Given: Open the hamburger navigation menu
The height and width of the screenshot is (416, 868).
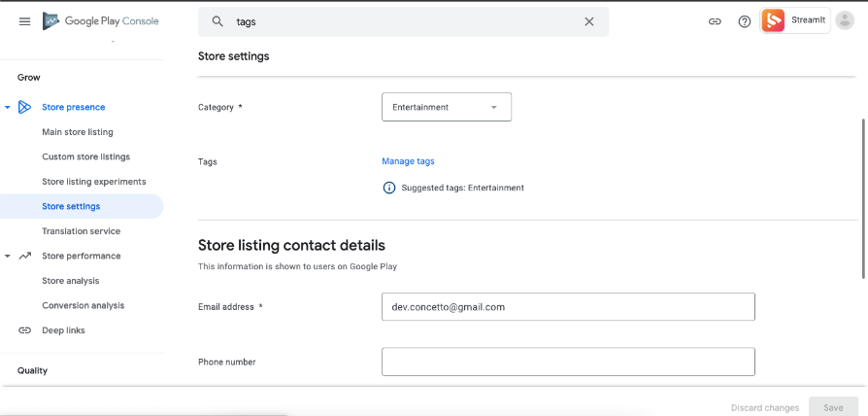Looking at the screenshot, I should tap(24, 21).
